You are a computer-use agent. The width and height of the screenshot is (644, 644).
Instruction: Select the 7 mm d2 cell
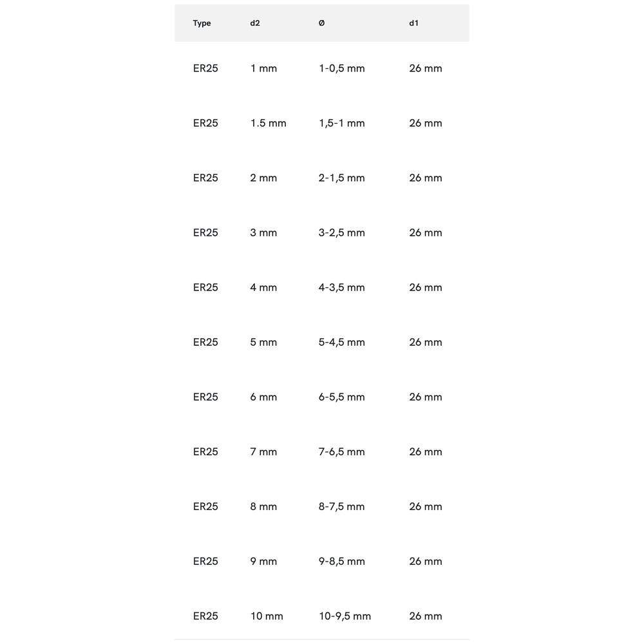(x=263, y=451)
